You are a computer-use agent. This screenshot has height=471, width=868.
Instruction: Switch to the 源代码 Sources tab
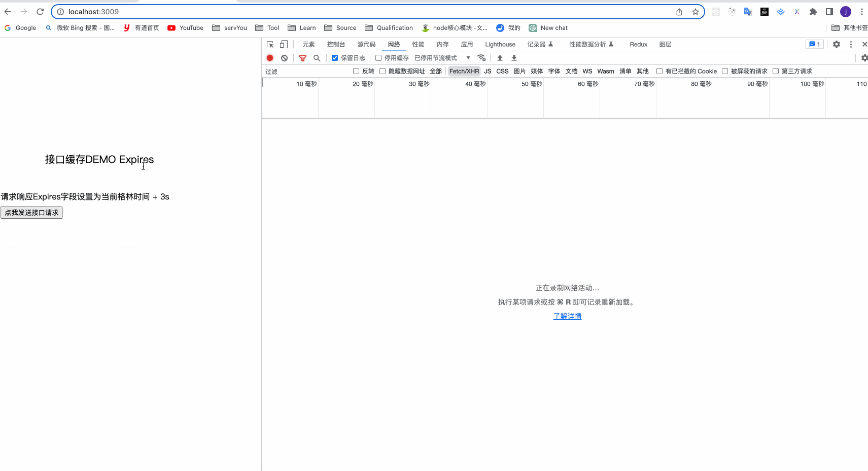tap(366, 44)
